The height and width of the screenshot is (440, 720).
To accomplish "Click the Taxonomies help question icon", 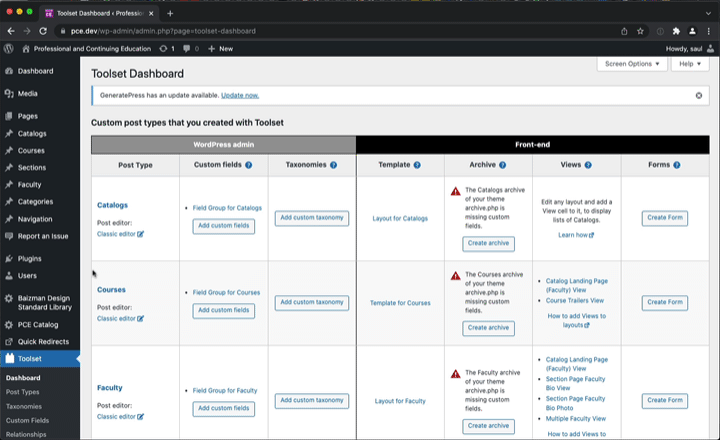I will click(333, 165).
